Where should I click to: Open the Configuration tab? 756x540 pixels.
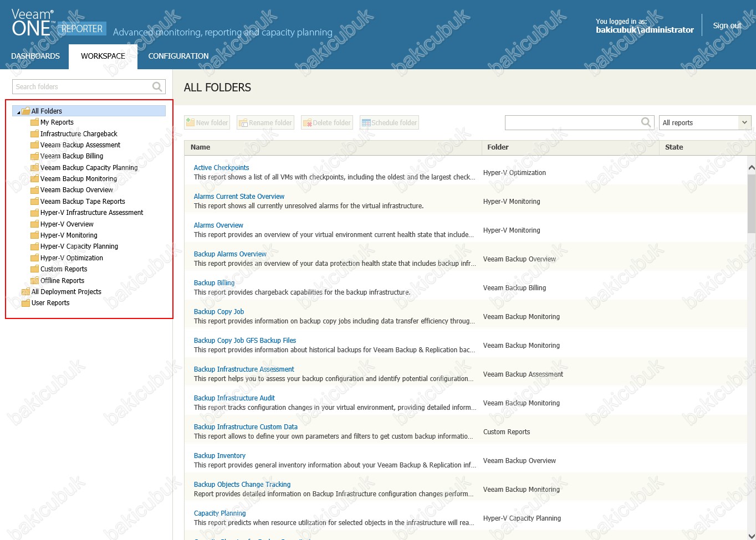coord(178,56)
